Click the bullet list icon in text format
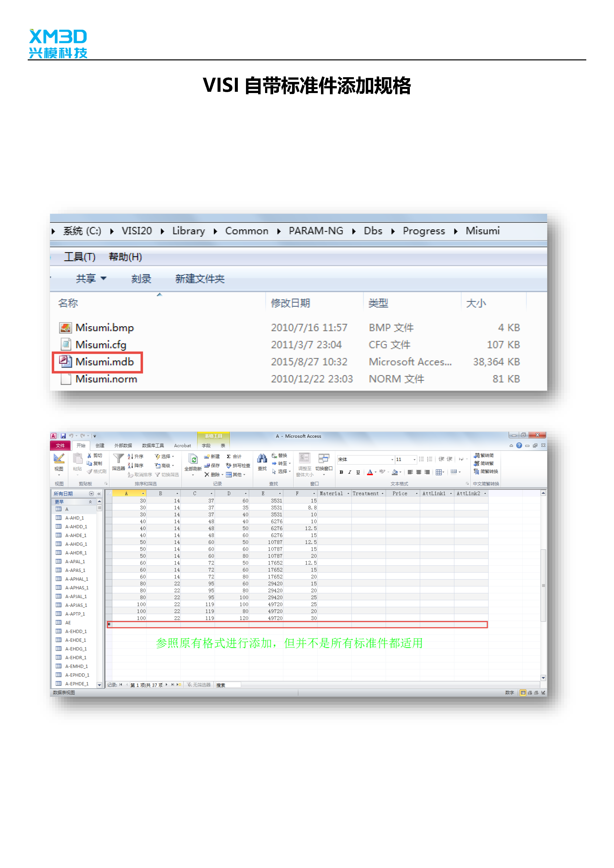614x868 pixels. tap(421, 459)
